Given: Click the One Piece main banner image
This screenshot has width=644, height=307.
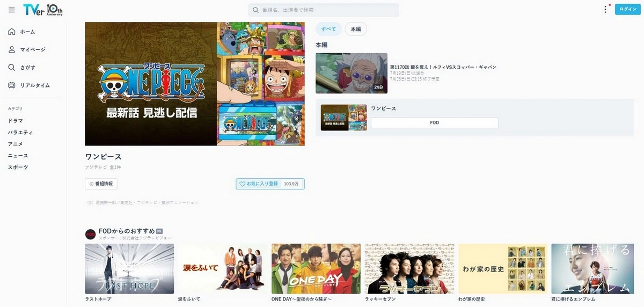Looking at the screenshot, I should click(195, 84).
